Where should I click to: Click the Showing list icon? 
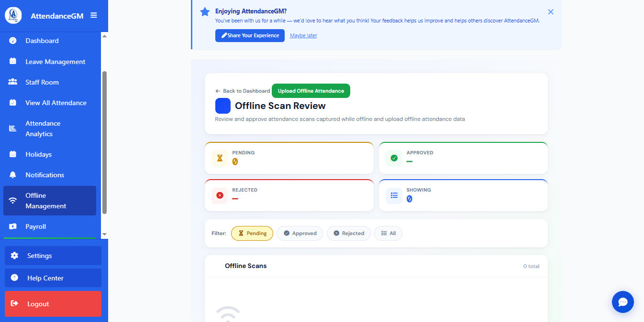click(394, 195)
